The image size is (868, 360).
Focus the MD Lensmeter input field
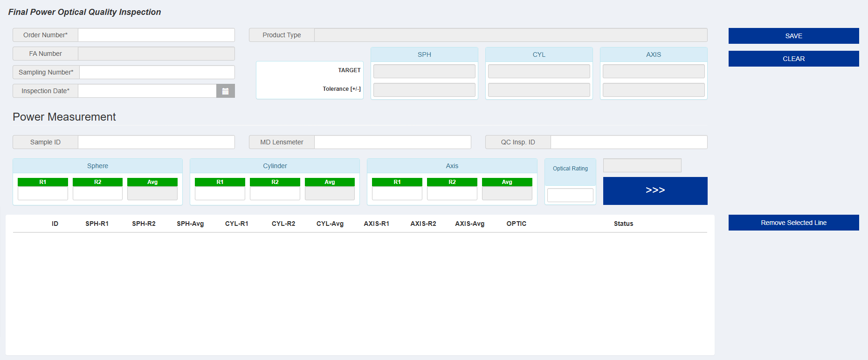pos(393,142)
